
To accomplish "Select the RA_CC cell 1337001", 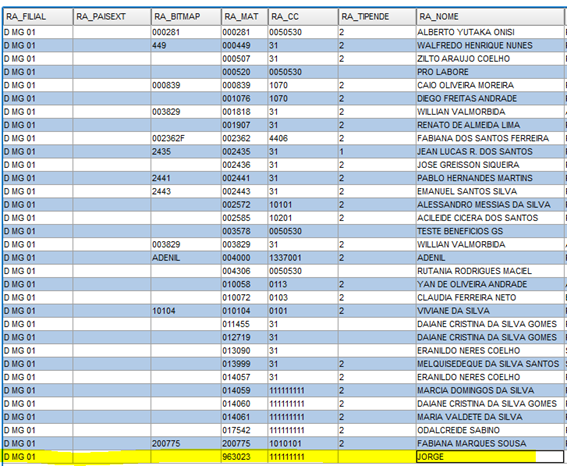I will (x=303, y=258).
